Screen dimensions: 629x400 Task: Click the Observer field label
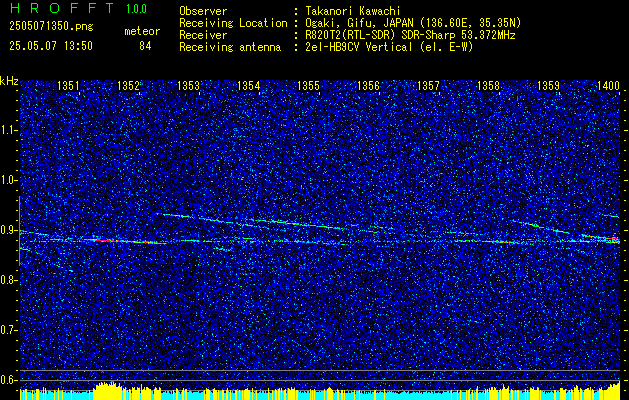tap(203, 11)
